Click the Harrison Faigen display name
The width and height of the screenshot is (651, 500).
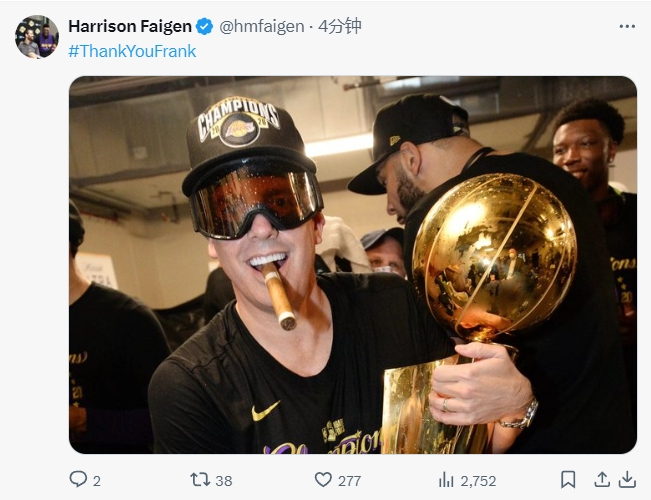coord(130,26)
